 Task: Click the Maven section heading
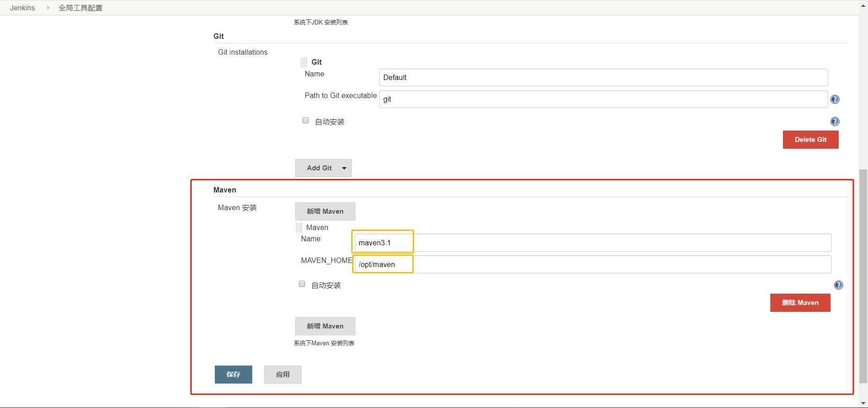[x=225, y=190]
